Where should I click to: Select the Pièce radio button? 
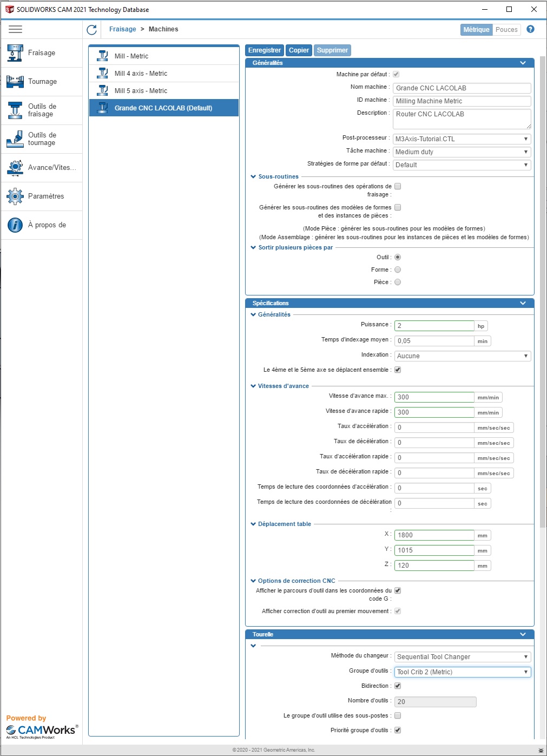pos(398,282)
